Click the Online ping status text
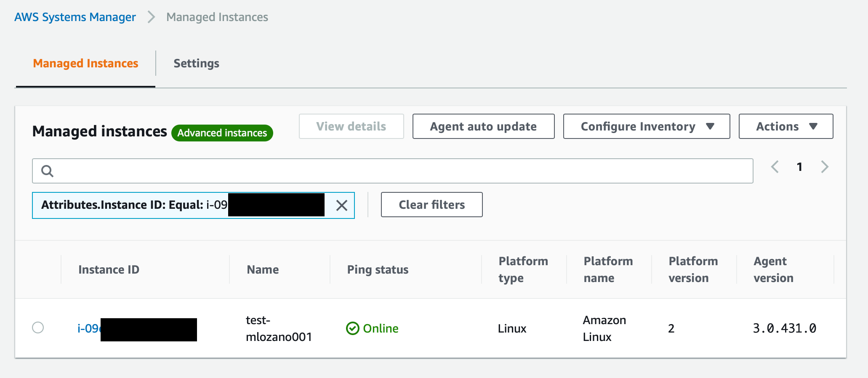The height and width of the screenshot is (378, 868). point(381,328)
